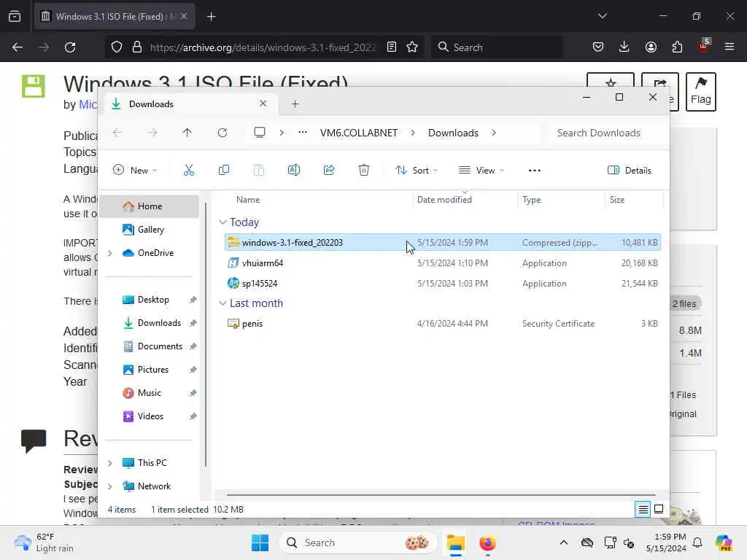Select the Downloads tab in File Explorer
The height and width of the screenshot is (560, 747).
click(x=190, y=104)
